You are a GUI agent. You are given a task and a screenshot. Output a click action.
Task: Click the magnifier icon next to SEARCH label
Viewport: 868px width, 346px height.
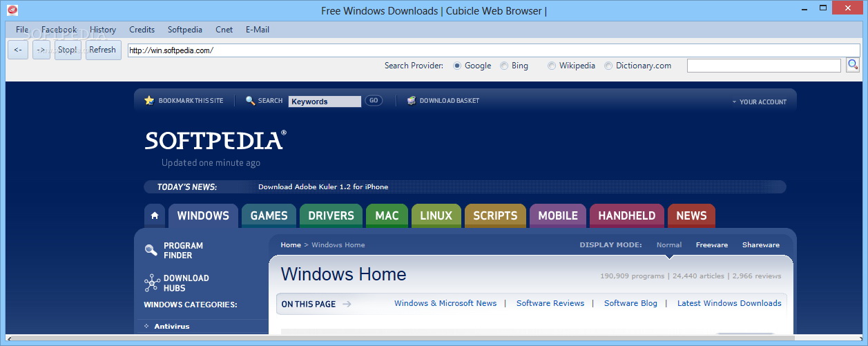[x=250, y=101]
